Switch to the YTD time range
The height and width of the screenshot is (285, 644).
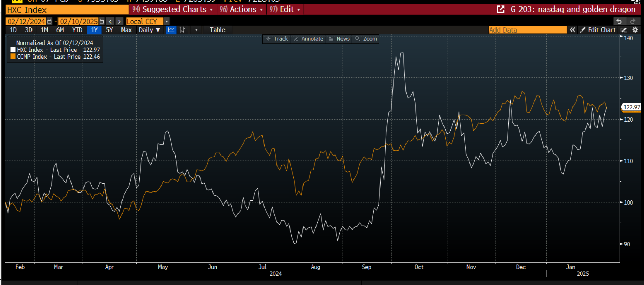coord(77,30)
